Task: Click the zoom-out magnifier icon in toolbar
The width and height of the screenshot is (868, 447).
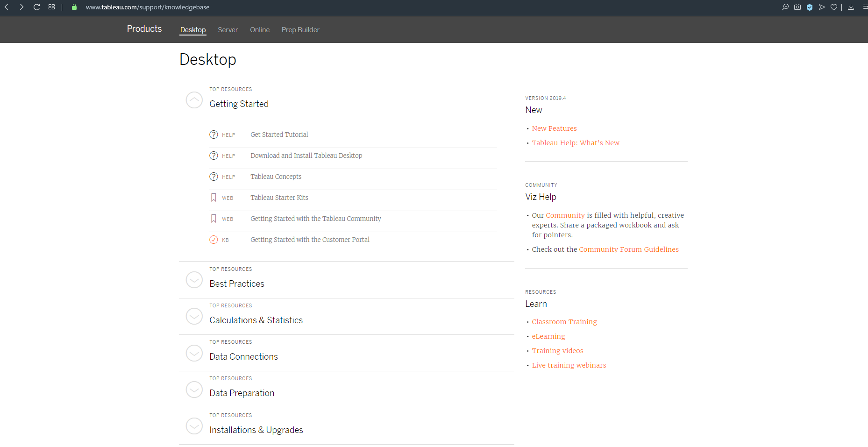Action: (785, 7)
